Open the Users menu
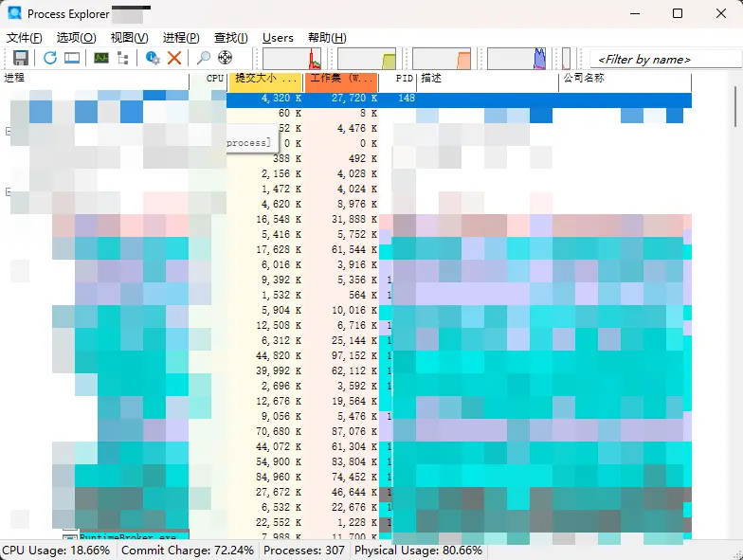The height and width of the screenshot is (560, 743). [x=278, y=38]
